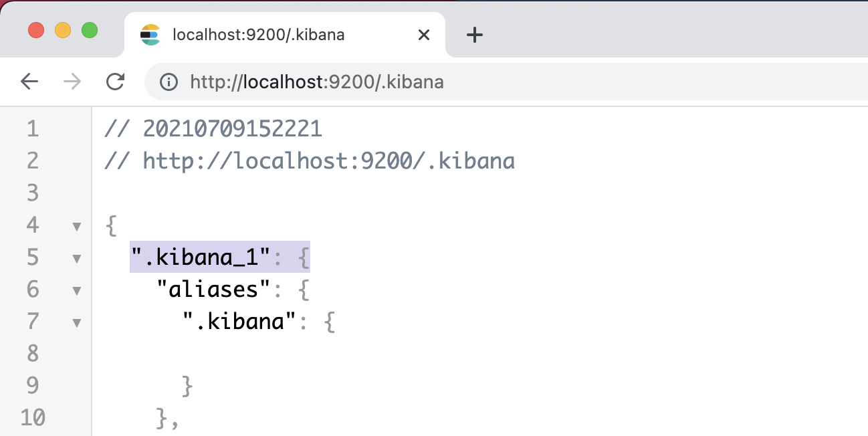Click the site information icon
The height and width of the screenshot is (436, 868).
coord(169,82)
